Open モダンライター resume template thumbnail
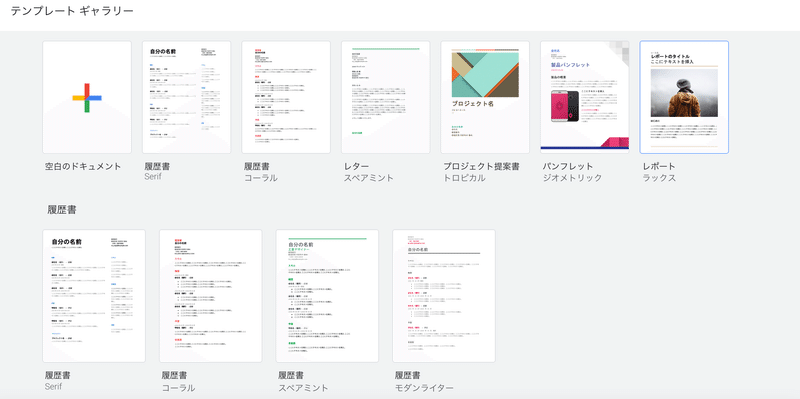Image resolution: width=800 pixels, height=399 pixels. (x=444, y=296)
